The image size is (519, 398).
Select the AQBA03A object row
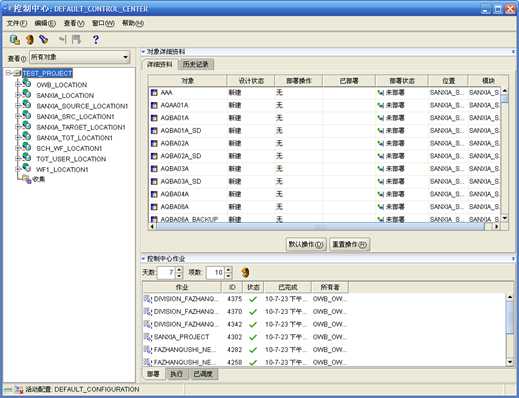(324, 169)
